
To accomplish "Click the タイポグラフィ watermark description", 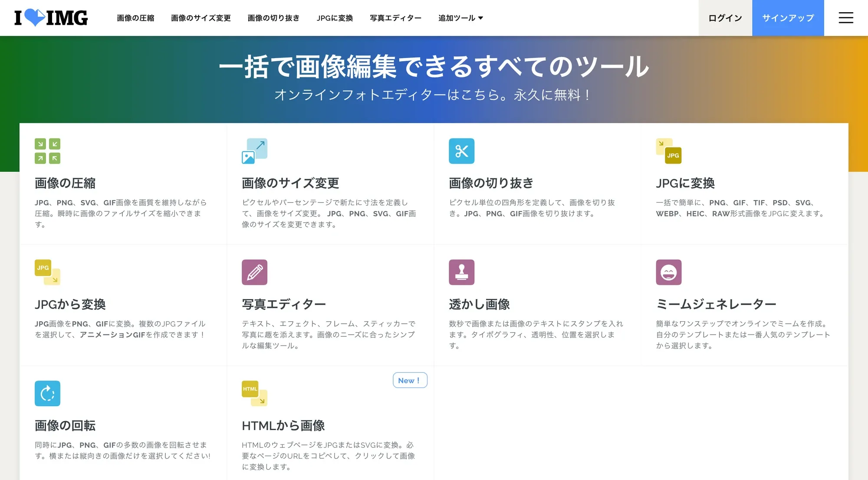I will 536,335.
